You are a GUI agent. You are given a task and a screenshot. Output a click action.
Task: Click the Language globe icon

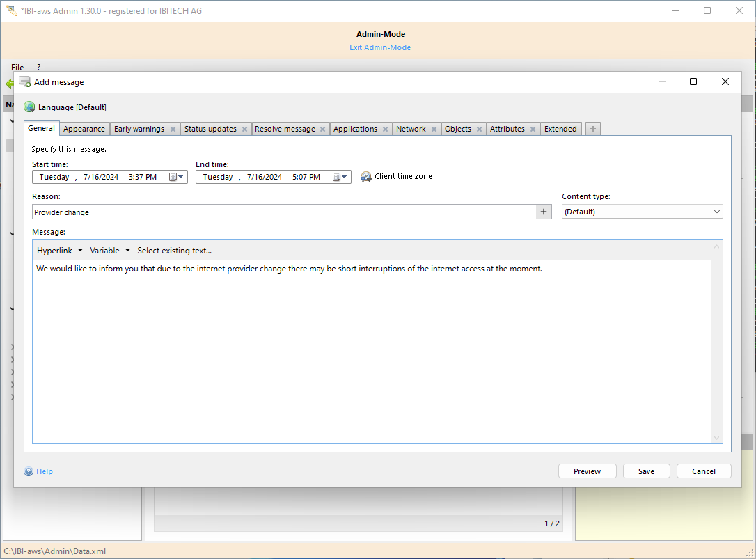pyautogui.click(x=29, y=107)
